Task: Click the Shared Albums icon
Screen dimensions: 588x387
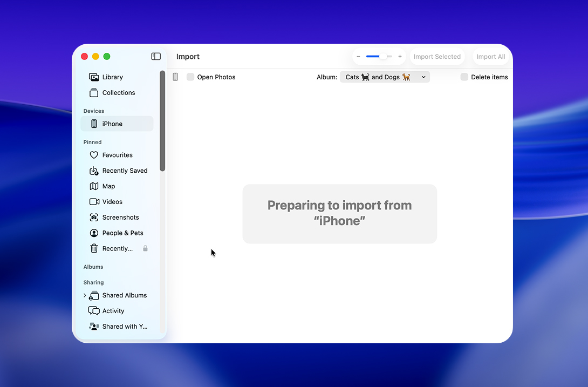Action: click(x=94, y=295)
